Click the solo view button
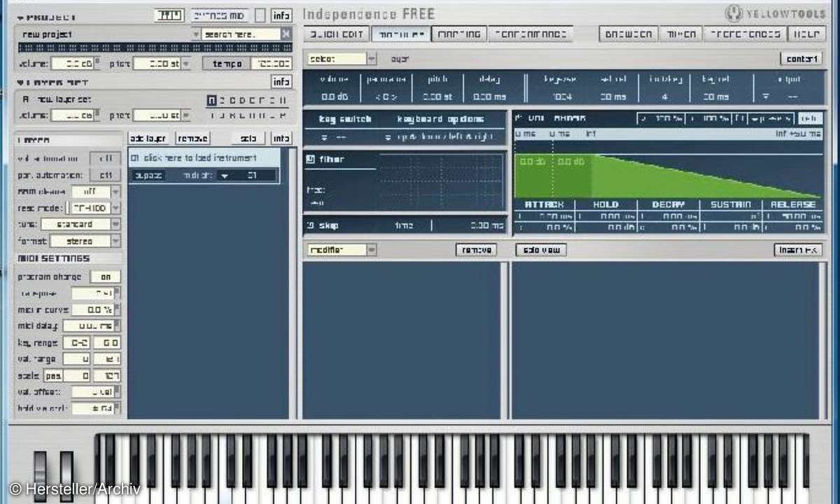 (x=541, y=250)
